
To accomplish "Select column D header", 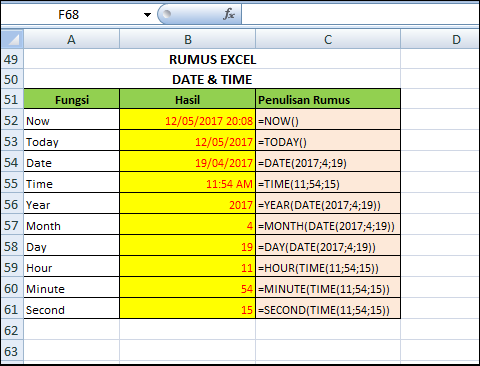I will coord(440,40).
